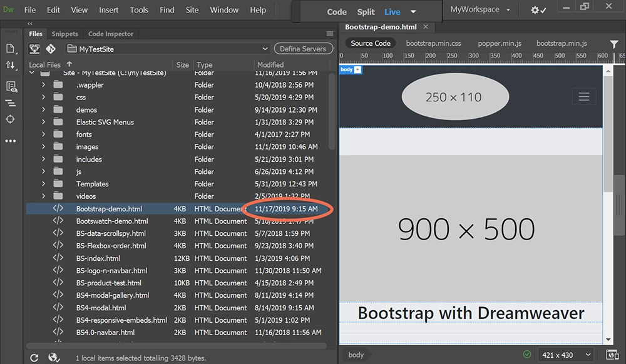
Task: Expand the includes folder
Action: pos(43,159)
